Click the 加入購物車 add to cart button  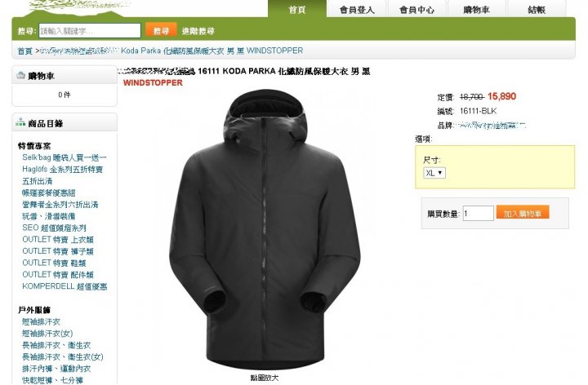click(x=523, y=213)
